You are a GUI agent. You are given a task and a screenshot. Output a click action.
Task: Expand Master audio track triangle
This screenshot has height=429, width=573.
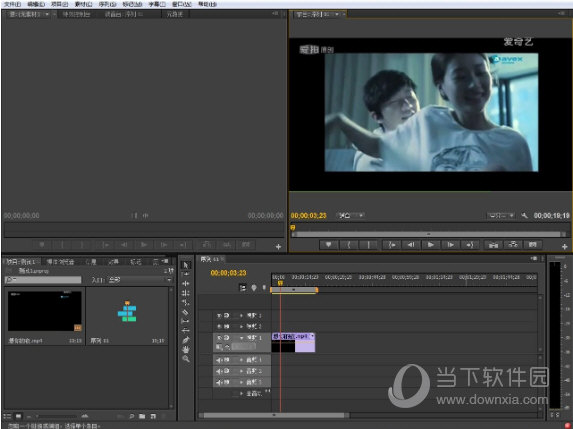point(241,394)
